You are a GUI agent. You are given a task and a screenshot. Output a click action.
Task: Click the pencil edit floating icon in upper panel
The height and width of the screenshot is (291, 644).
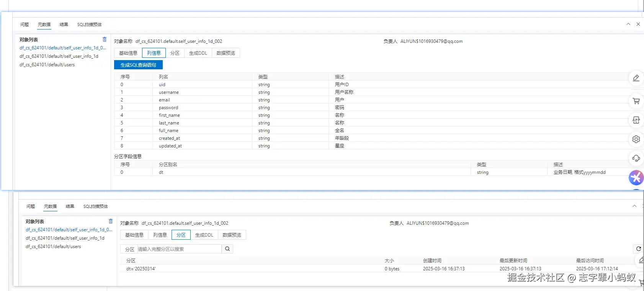pos(636,78)
